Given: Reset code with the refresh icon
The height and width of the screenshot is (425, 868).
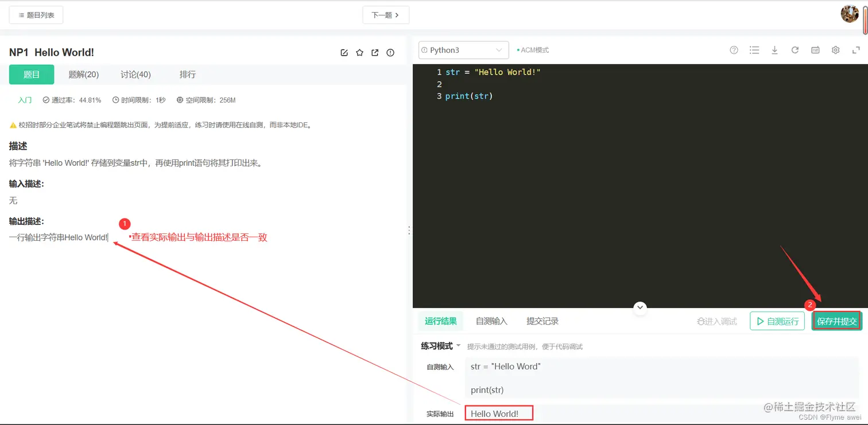Looking at the screenshot, I should pyautogui.click(x=795, y=50).
